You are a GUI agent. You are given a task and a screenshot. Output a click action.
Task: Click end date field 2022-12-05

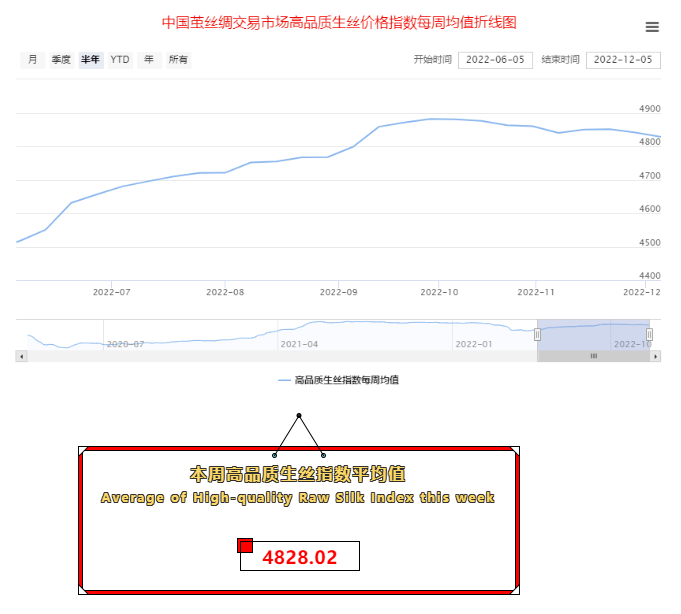point(622,60)
